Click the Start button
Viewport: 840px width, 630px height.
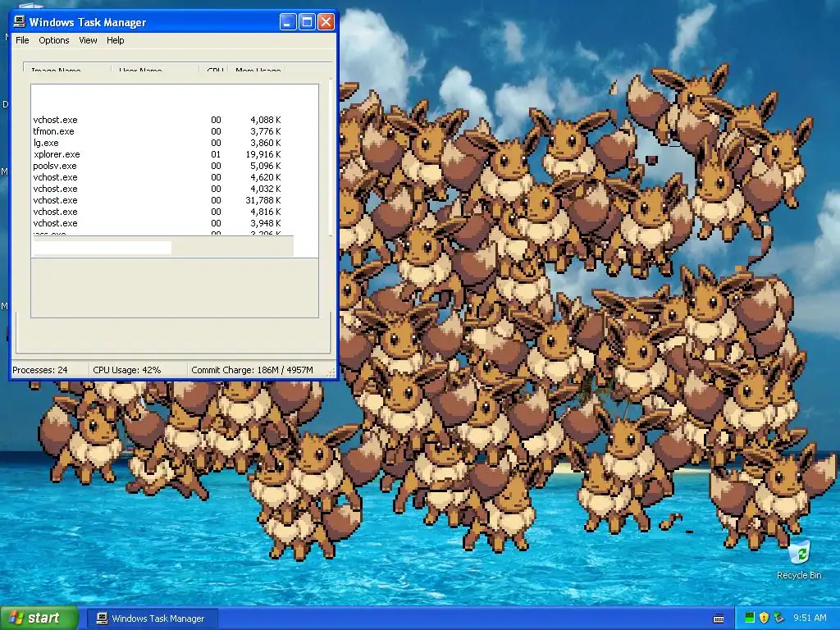coord(39,618)
